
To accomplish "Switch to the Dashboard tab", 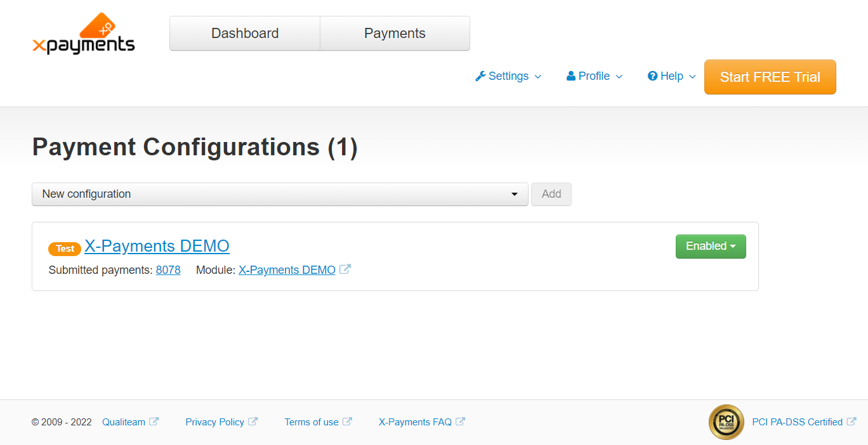I will click(245, 34).
